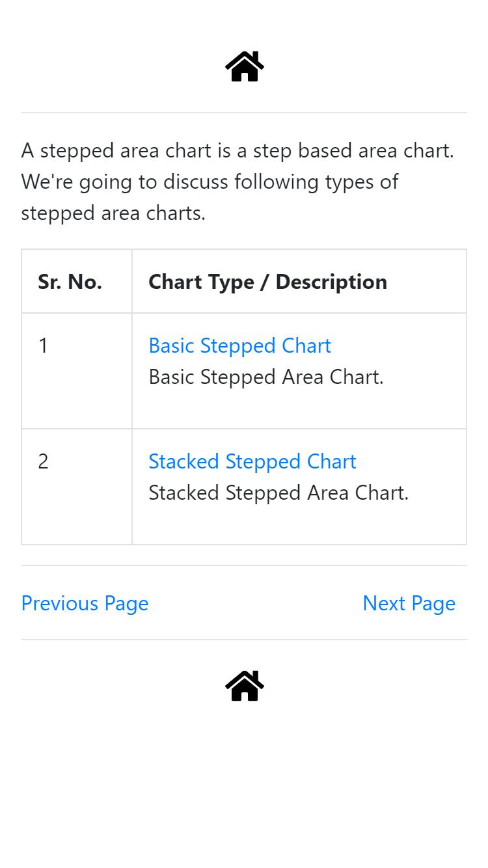Click the sentence 'A stepped area chart is a step based area chart.'

tap(237, 150)
